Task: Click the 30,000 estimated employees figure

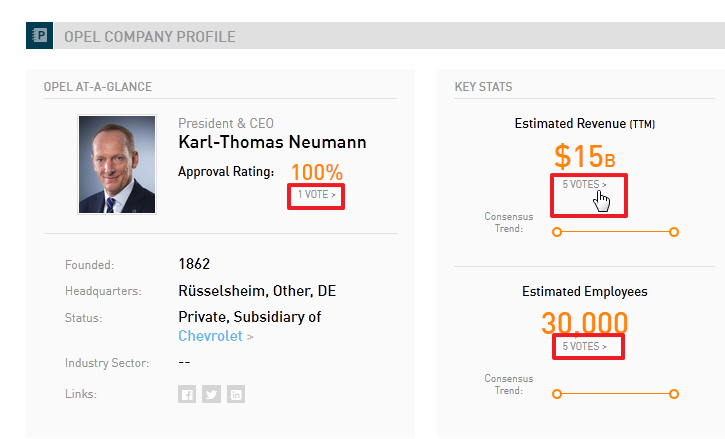Action: 584,322
